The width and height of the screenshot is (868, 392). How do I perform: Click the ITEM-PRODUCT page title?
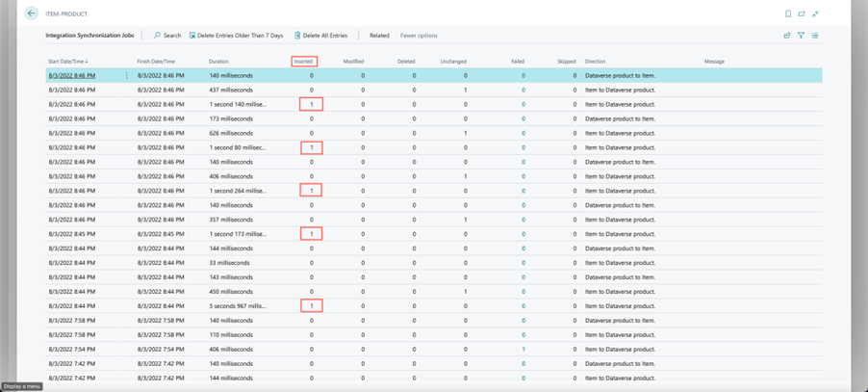point(66,13)
